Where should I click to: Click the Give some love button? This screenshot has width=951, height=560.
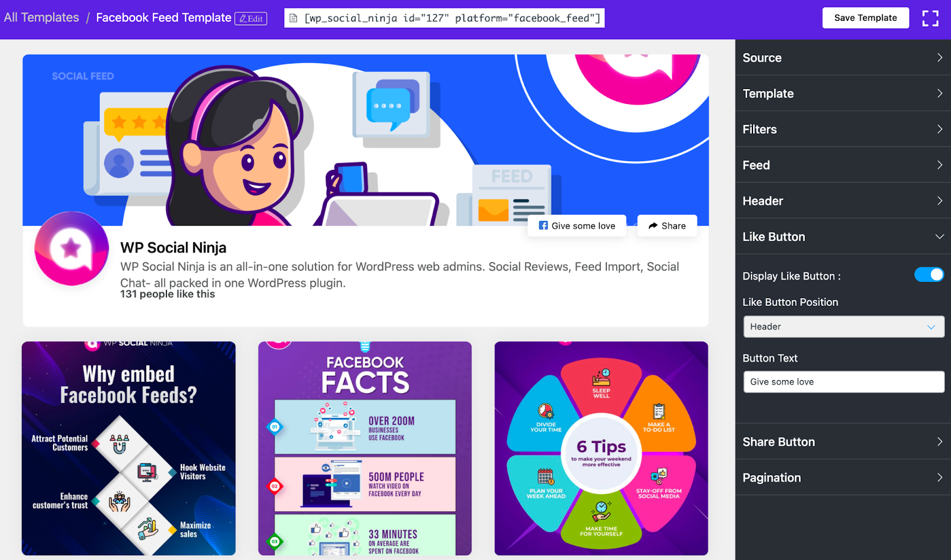click(577, 226)
